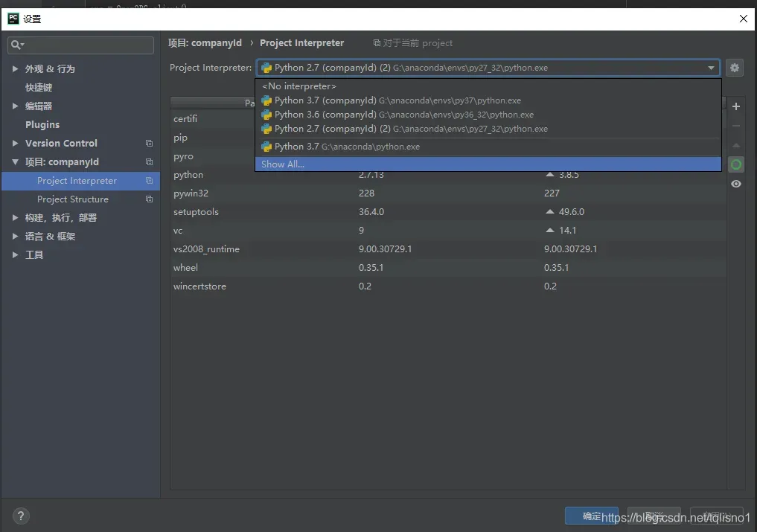Click the minus icon to uninstall package
This screenshot has height=532, width=757.
(735, 126)
